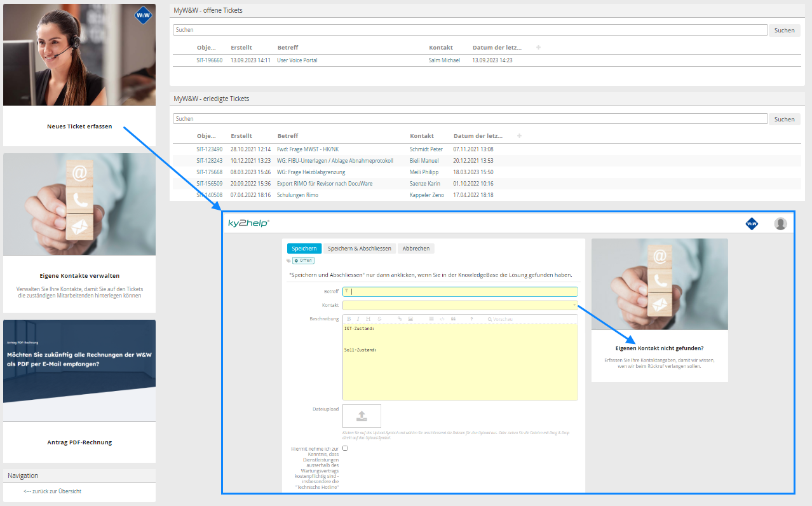Image resolution: width=812 pixels, height=506 pixels.
Task: Click contact 'Bieli Manuel'
Action: pyautogui.click(x=424, y=161)
